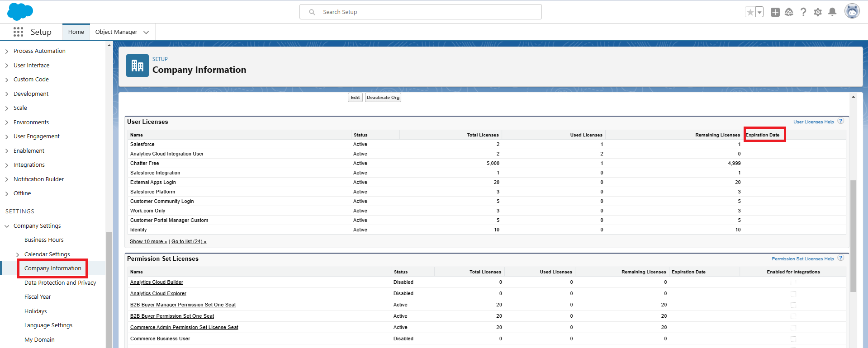Screen dimensions: 868x348
Task: Click the Salesforce cloud logo
Action: (20, 11)
